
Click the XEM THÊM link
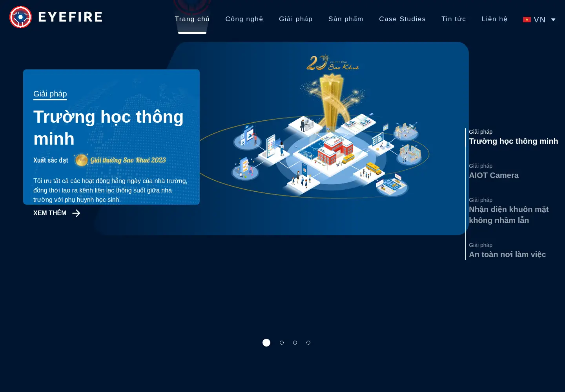50,213
